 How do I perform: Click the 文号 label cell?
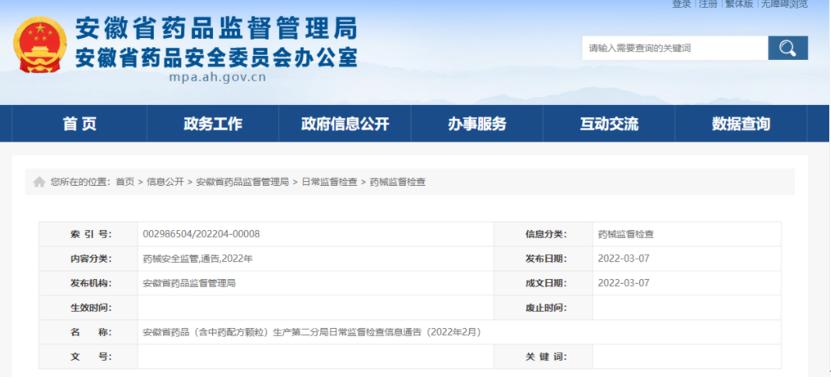pyautogui.click(x=89, y=357)
